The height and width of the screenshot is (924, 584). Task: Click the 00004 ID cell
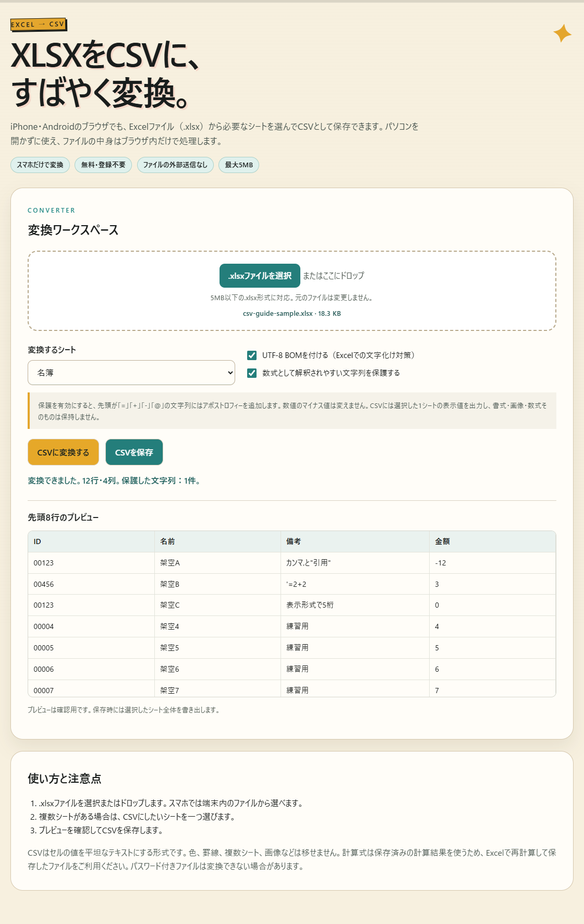tap(91, 627)
